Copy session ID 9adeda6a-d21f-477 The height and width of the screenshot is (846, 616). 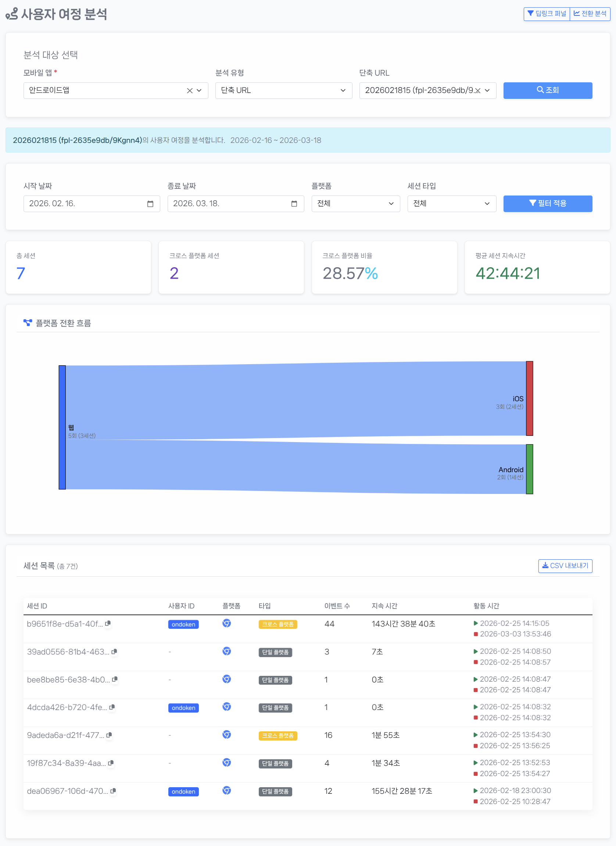pos(109,735)
